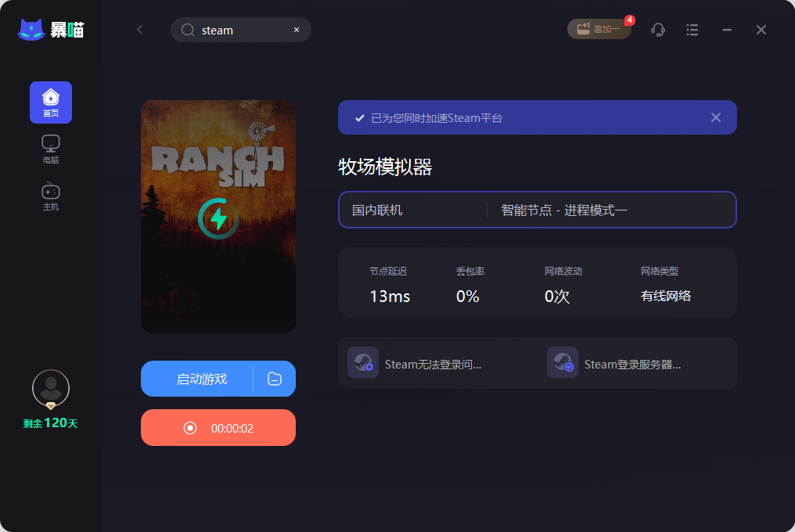Open the 喜加一 free games button
Screen dimensions: 795x532
click(x=599, y=29)
